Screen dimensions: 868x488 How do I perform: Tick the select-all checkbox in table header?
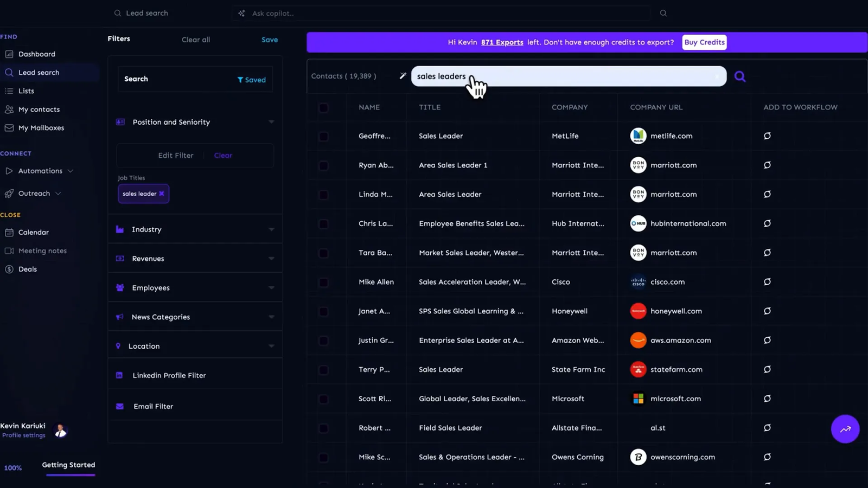pyautogui.click(x=323, y=107)
